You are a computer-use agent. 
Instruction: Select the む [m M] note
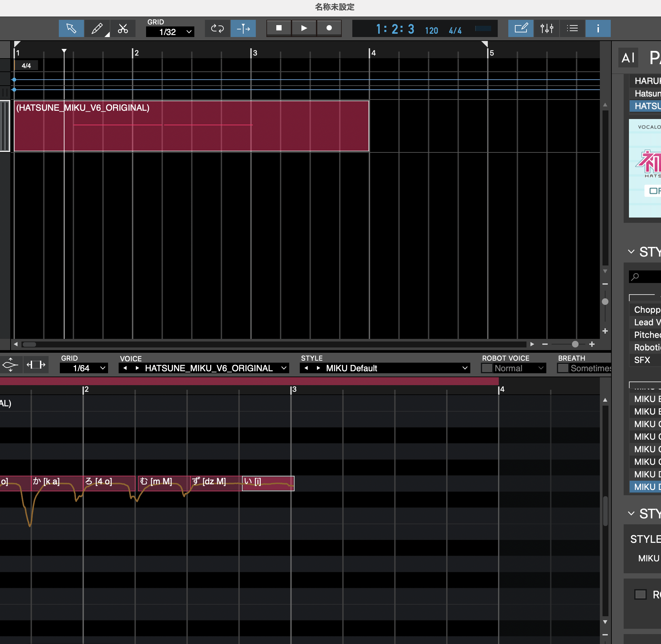[x=164, y=483]
